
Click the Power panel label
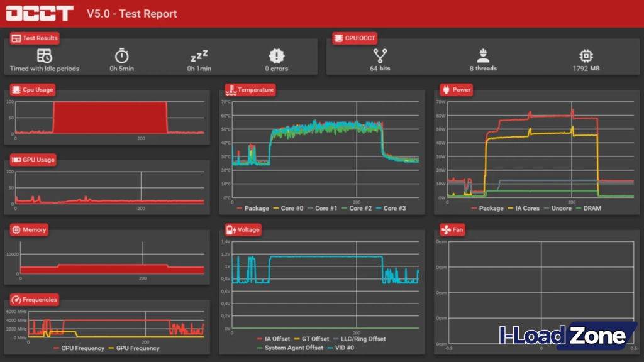tap(457, 90)
